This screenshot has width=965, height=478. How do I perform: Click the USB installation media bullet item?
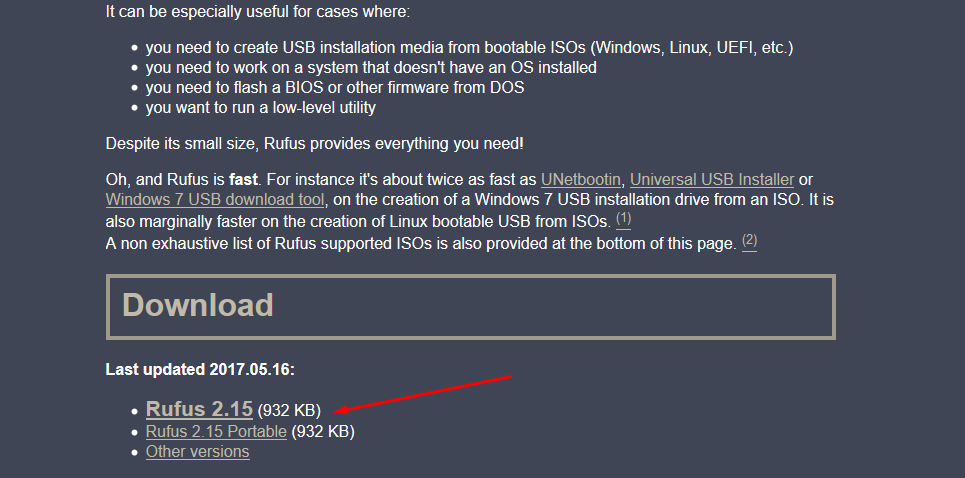click(x=470, y=48)
